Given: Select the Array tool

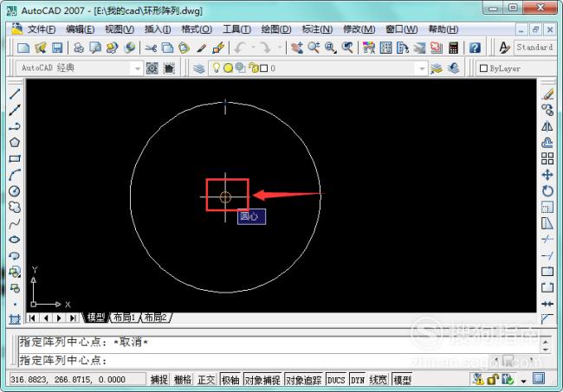Looking at the screenshot, I should pyautogui.click(x=547, y=158).
